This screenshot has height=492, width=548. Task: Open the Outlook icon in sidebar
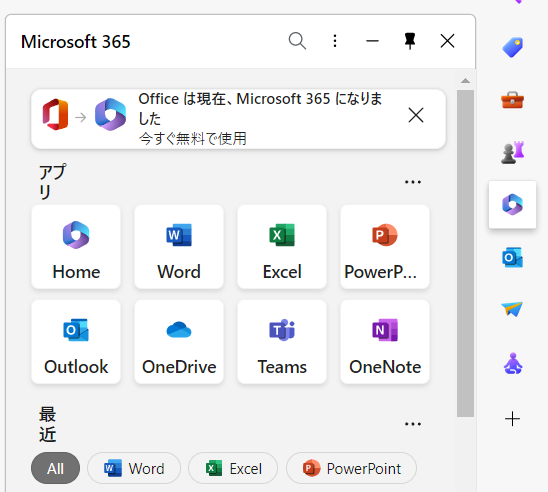click(513, 258)
